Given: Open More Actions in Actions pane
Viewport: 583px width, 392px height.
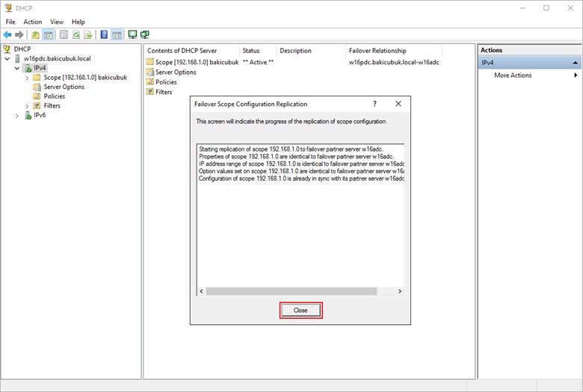Looking at the screenshot, I should coord(513,75).
